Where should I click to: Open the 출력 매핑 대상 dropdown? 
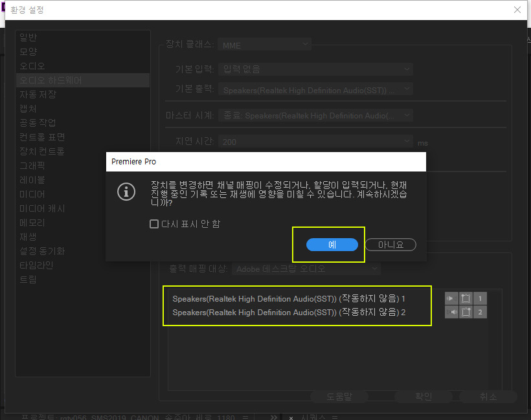(x=306, y=269)
